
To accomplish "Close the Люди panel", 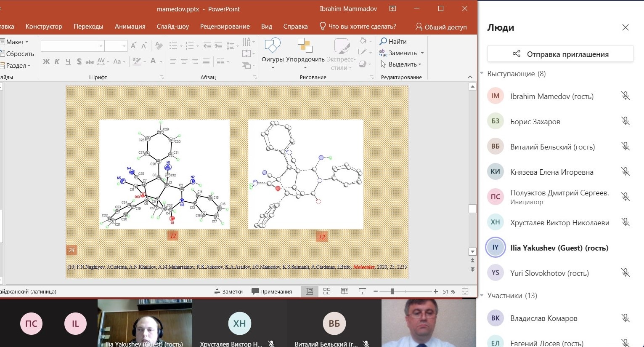I will click(625, 28).
